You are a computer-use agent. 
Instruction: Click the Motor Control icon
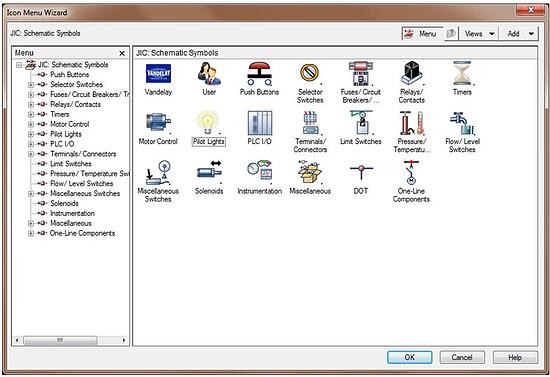point(158,122)
